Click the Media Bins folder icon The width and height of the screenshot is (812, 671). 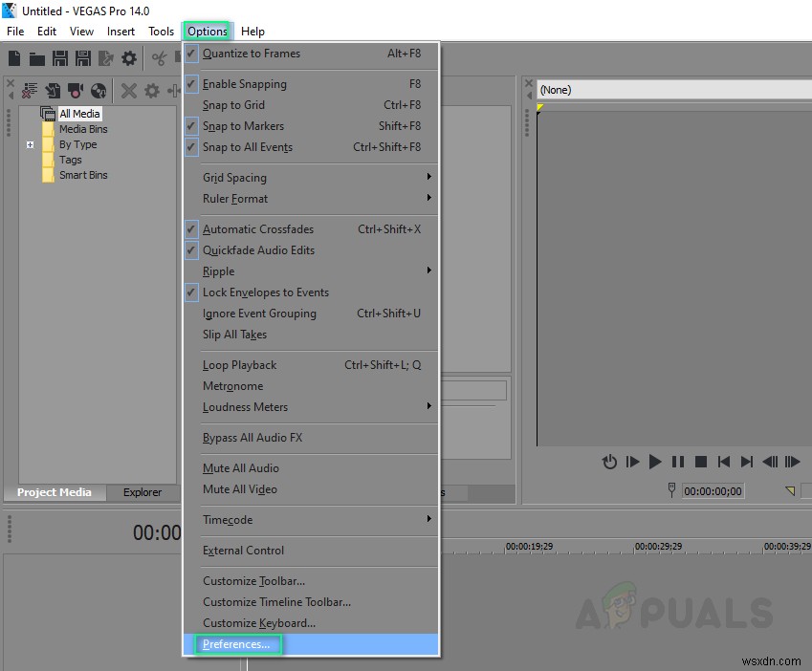point(48,129)
